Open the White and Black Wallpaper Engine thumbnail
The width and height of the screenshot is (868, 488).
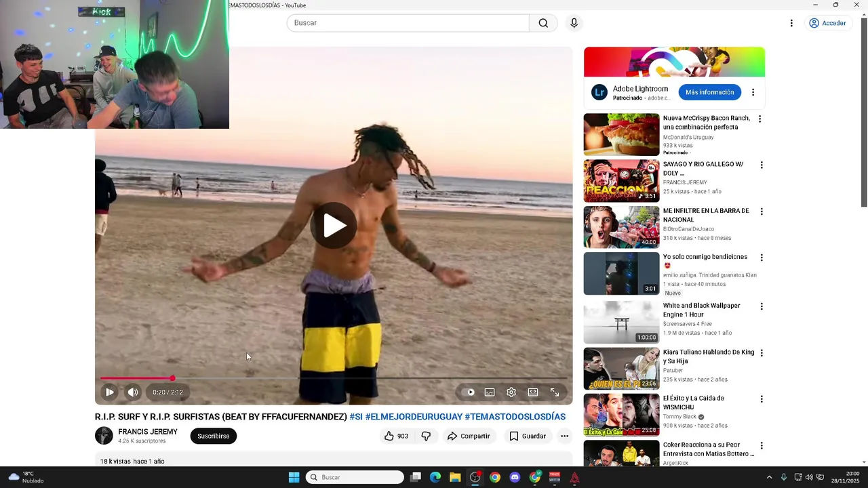[x=621, y=322]
